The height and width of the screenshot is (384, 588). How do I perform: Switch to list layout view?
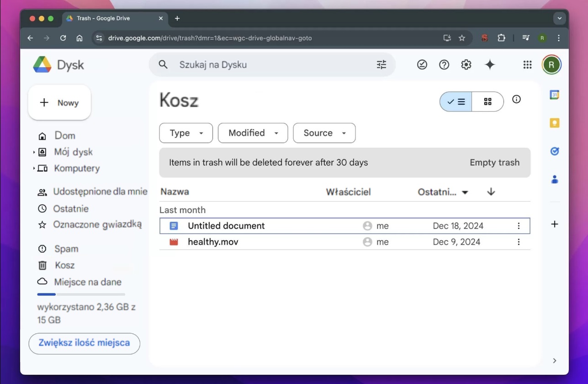[x=456, y=101]
